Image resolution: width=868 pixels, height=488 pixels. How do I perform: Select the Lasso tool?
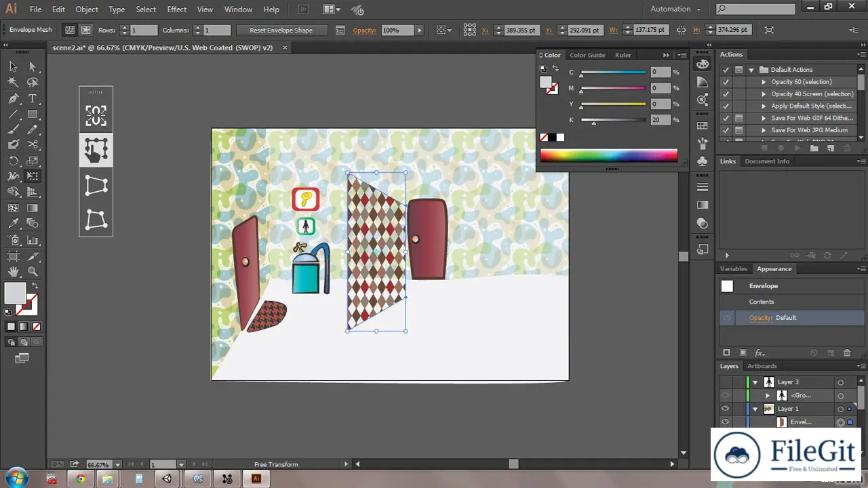32,82
